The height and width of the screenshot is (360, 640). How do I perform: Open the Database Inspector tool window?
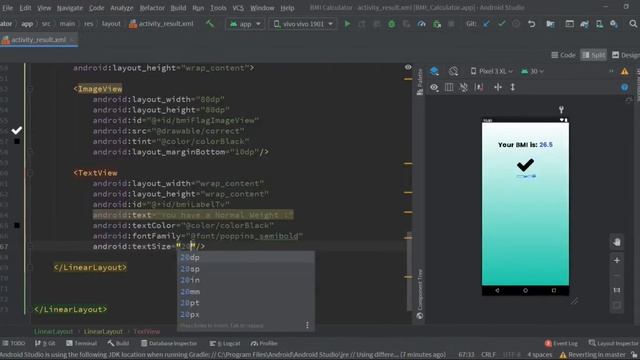pos(169,343)
